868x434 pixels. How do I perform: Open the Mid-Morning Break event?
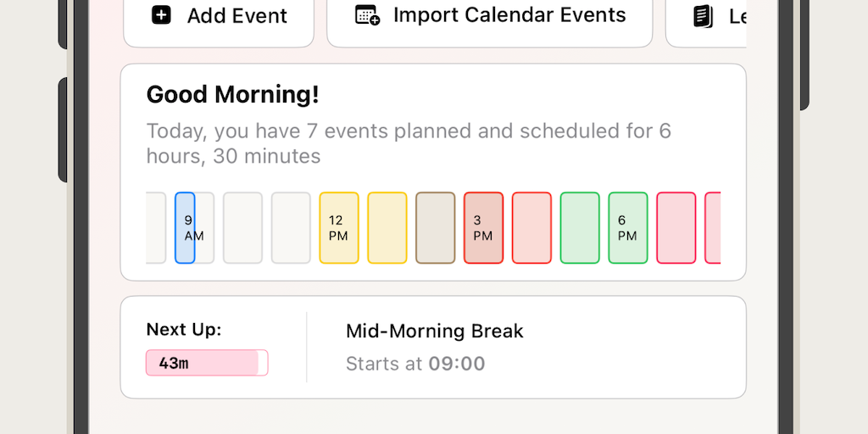coord(434,331)
